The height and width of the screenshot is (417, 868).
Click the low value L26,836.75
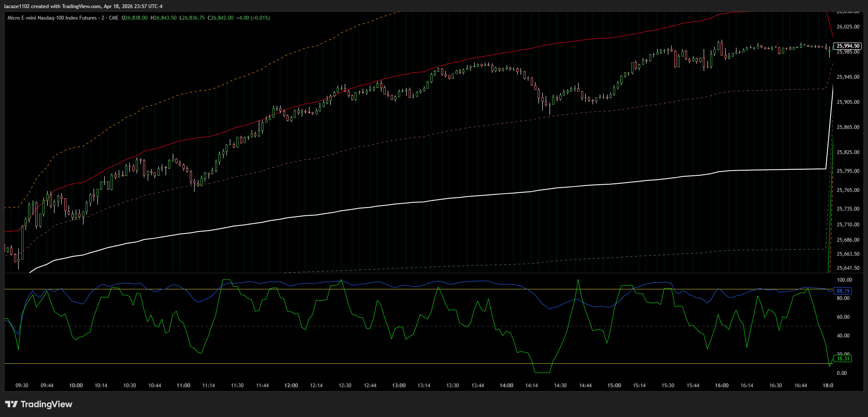[192, 18]
